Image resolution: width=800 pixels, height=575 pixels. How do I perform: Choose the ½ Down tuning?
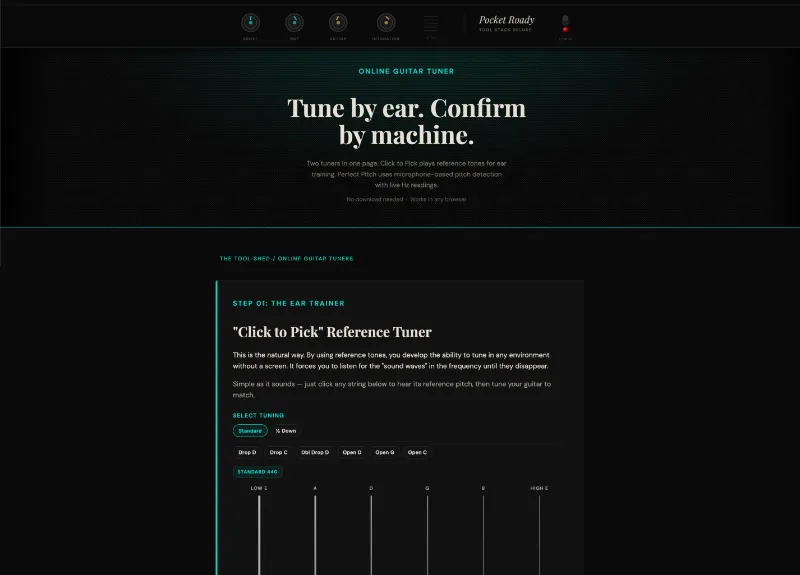(286, 431)
